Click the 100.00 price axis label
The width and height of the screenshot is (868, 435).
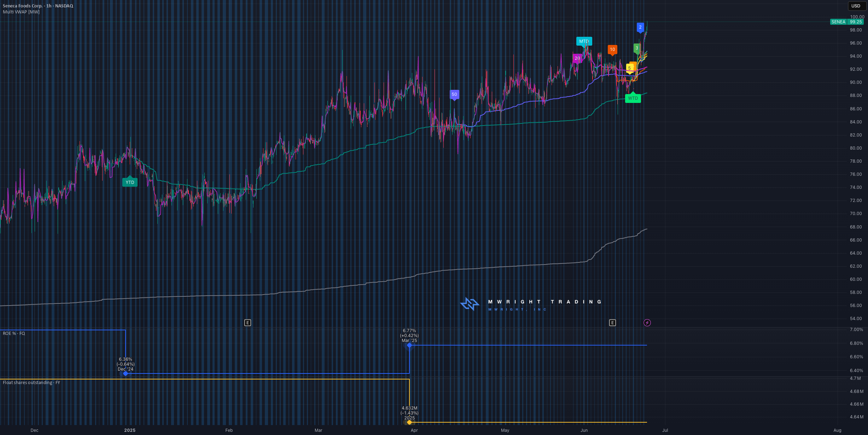[857, 17]
